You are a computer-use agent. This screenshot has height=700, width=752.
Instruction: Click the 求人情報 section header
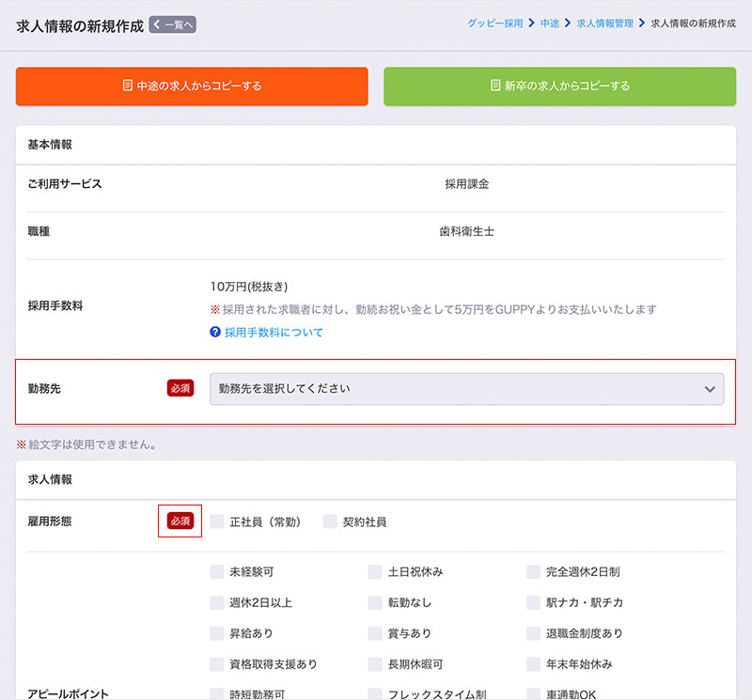[50, 479]
